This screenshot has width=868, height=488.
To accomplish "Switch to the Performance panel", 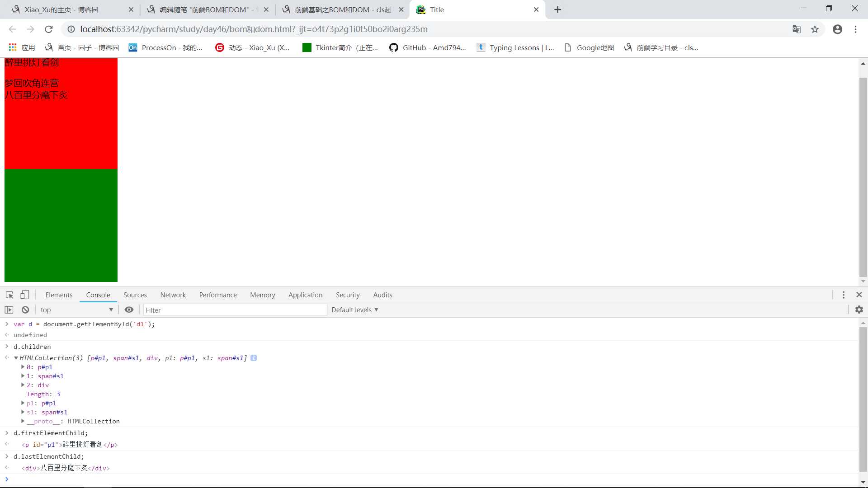I will [218, 295].
